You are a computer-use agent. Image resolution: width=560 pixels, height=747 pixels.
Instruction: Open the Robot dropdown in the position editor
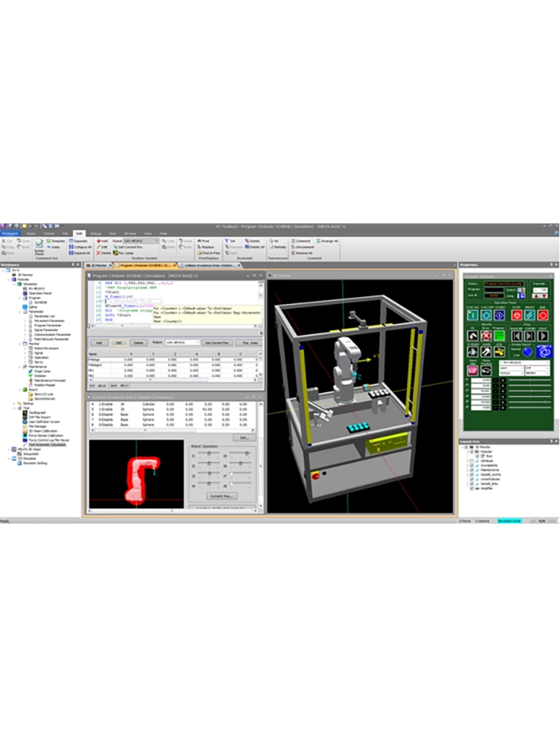click(x=181, y=342)
